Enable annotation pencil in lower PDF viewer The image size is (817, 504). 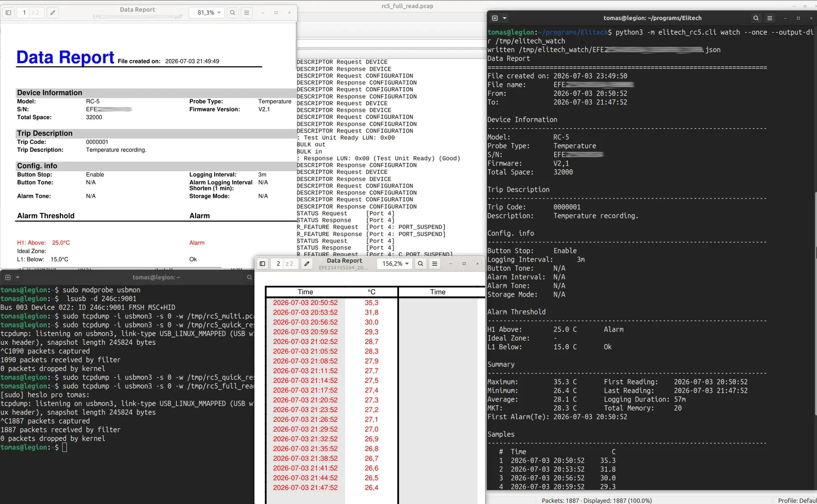pos(307,264)
